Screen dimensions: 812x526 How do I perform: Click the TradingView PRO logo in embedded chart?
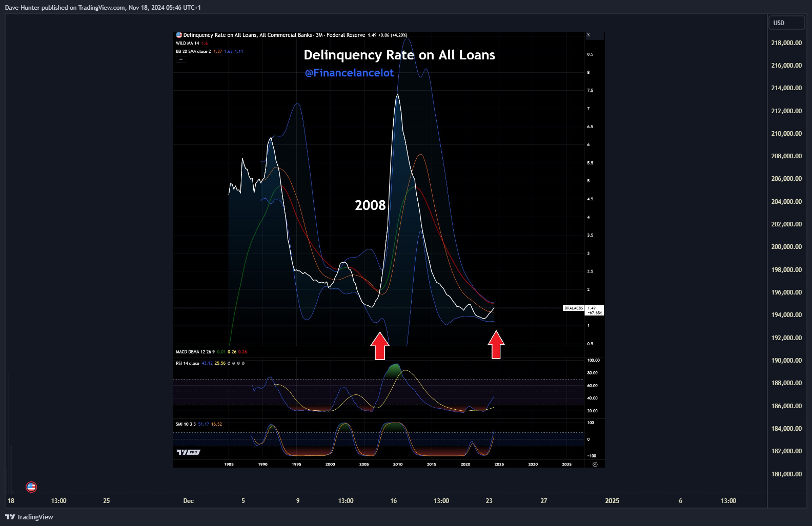click(x=188, y=452)
